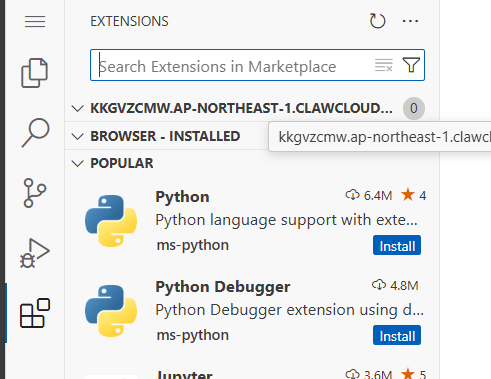Open the hamburger application menu
The height and width of the screenshot is (379, 491).
35,22
